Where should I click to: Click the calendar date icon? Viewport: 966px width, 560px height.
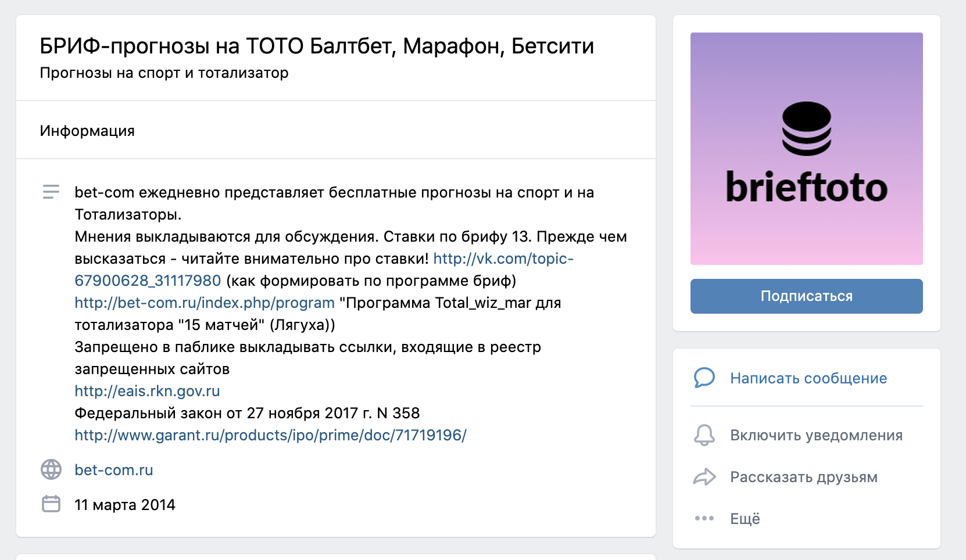[51, 504]
